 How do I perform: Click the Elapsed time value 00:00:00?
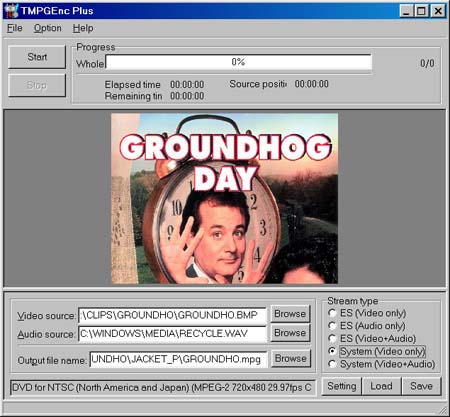point(187,85)
